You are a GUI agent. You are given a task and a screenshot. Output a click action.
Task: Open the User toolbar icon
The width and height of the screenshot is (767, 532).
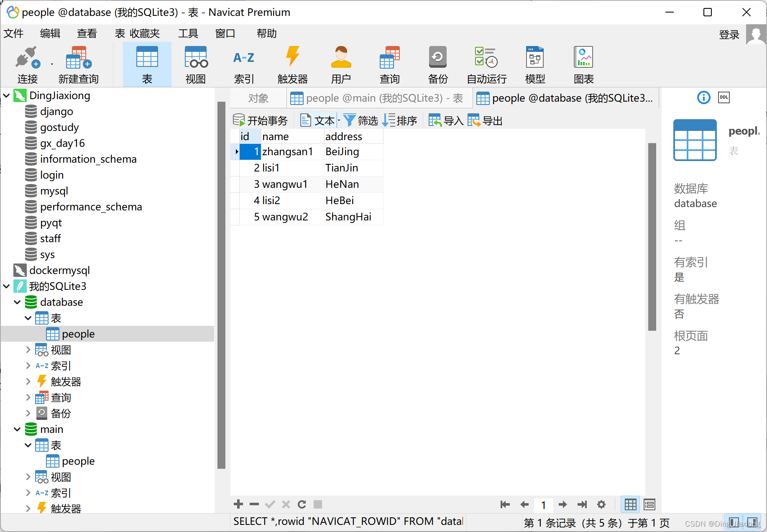(341, 58)
